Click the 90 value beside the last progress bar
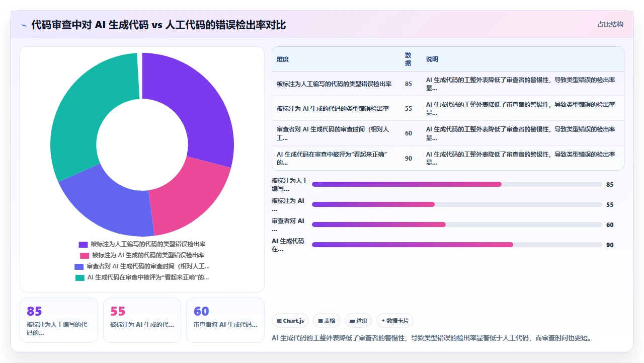 610,245
